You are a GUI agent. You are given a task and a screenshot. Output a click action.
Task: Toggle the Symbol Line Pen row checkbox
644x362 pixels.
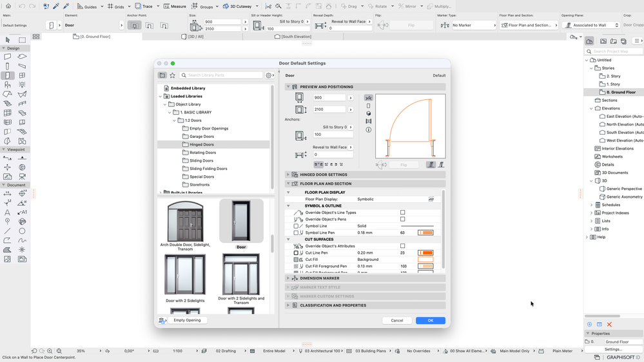tap(296, 233)
